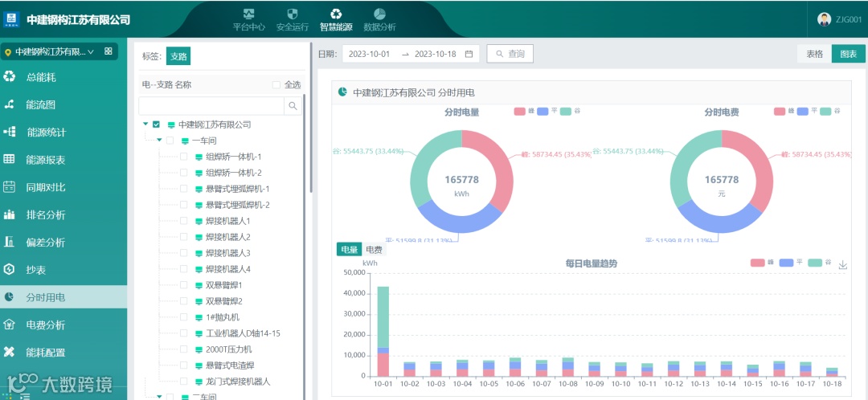Check the 焊接机器人3 checkbox
This screenshot has height=400, width=868.
pos(184,253)
